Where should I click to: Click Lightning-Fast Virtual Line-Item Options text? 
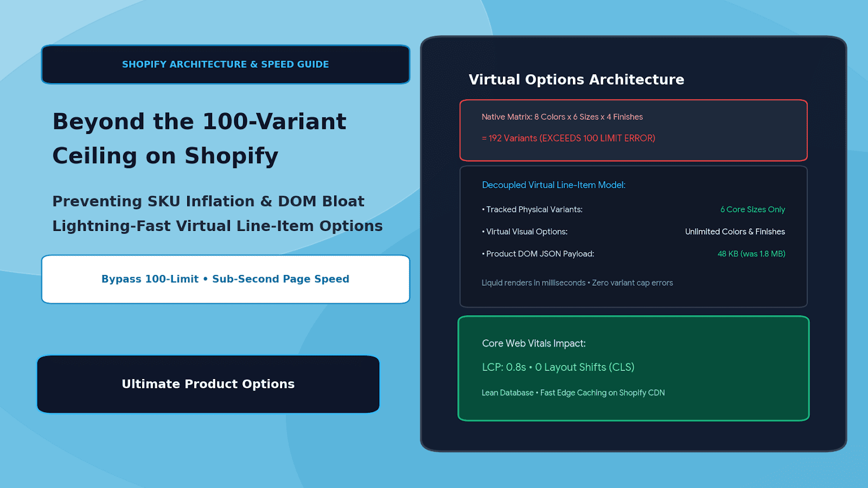218,226
